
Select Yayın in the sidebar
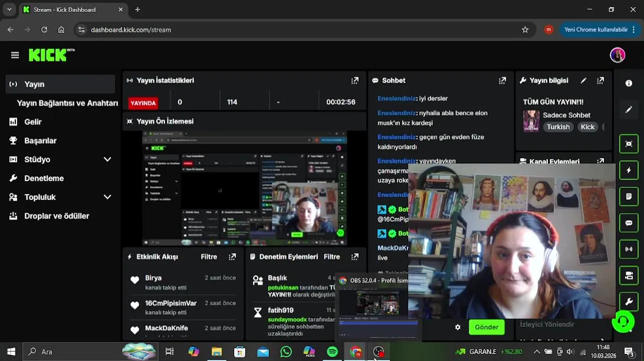(61, 84)
